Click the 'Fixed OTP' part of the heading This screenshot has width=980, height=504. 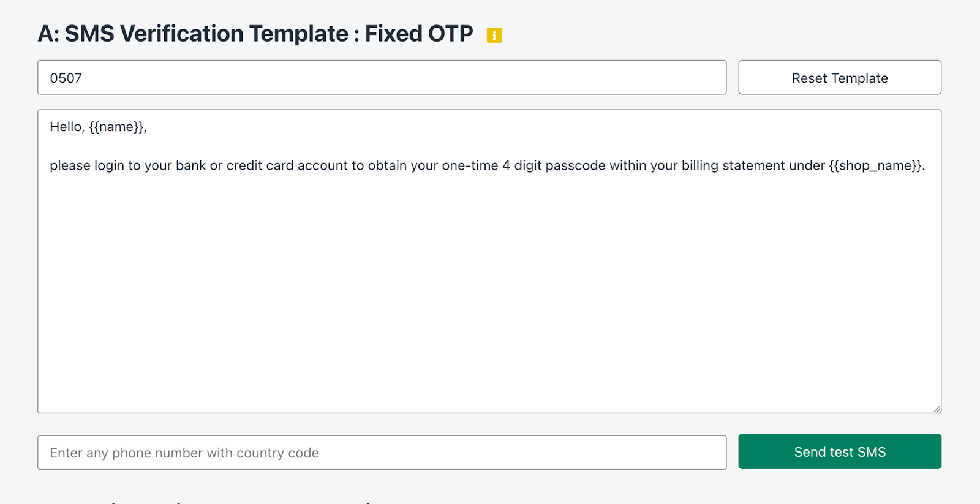point(419,34)
